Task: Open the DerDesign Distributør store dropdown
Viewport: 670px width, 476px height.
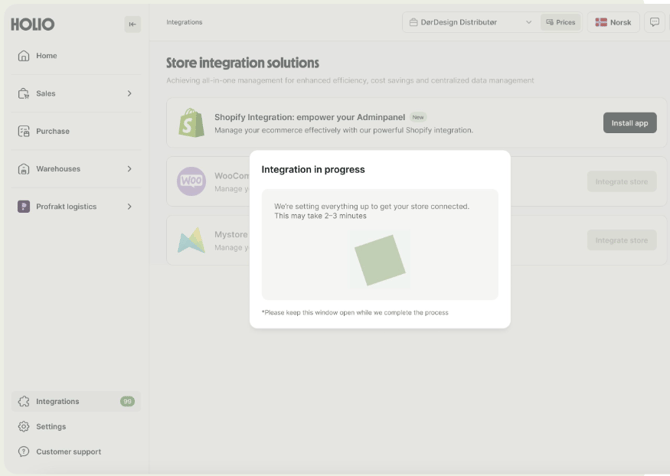Action: [470, 22]
